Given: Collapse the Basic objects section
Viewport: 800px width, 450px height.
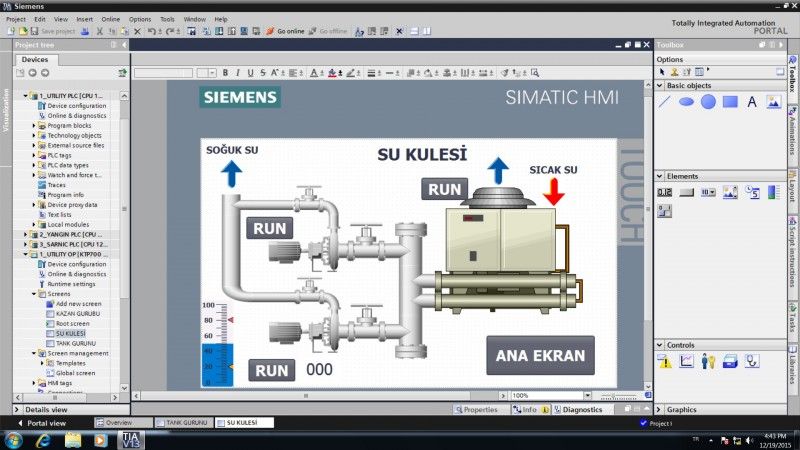Looking at the screenshot, I should [x=659, y=86].
